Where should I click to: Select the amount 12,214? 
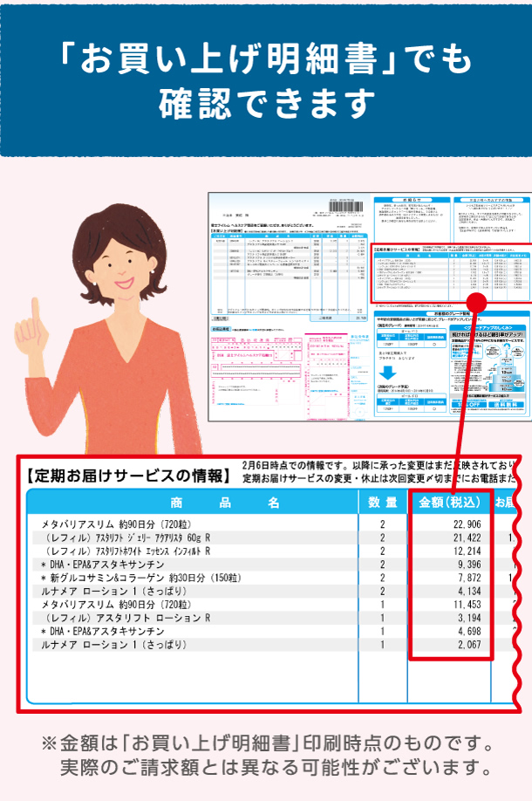tap(467, 551)
